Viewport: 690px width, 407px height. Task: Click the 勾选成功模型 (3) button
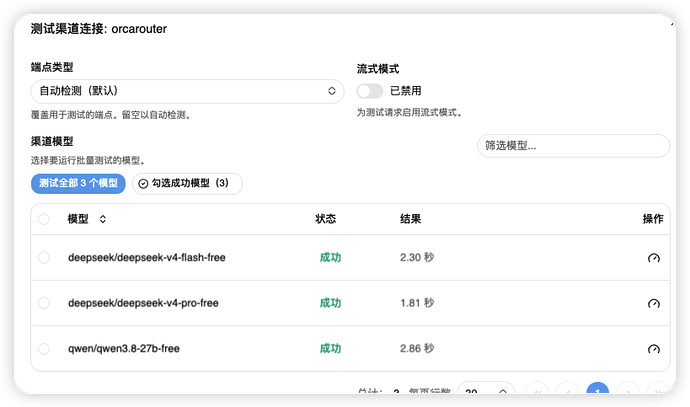187,183
